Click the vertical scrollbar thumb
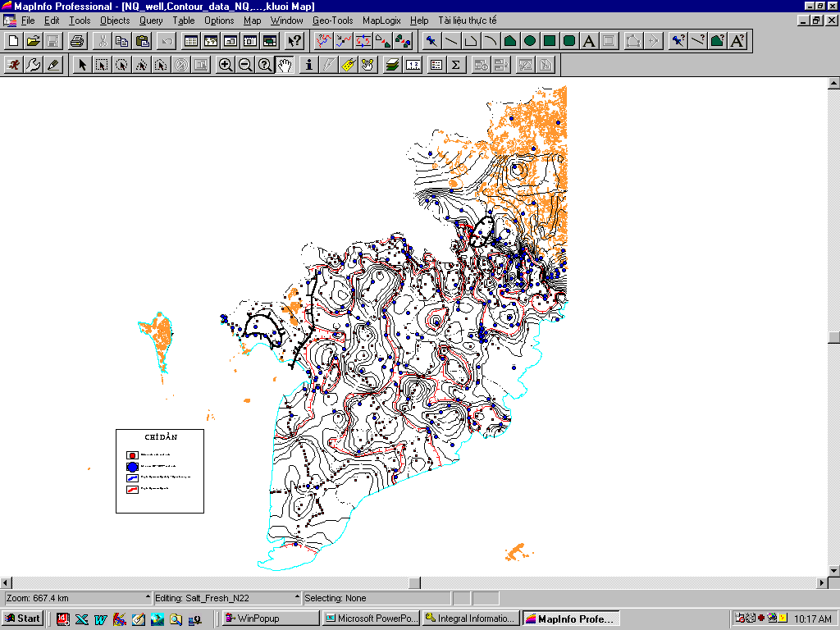840x630 pixels. pos(833,337)
